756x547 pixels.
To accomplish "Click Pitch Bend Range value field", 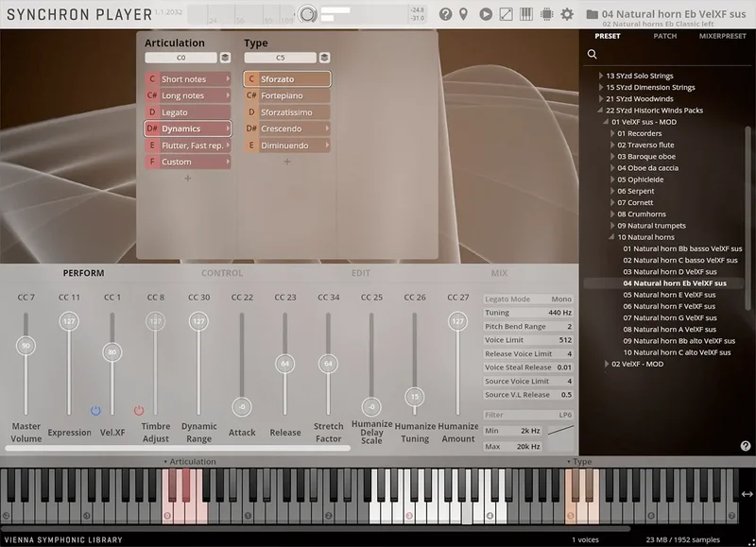I will pyautogui.click(x=528, y=326).
